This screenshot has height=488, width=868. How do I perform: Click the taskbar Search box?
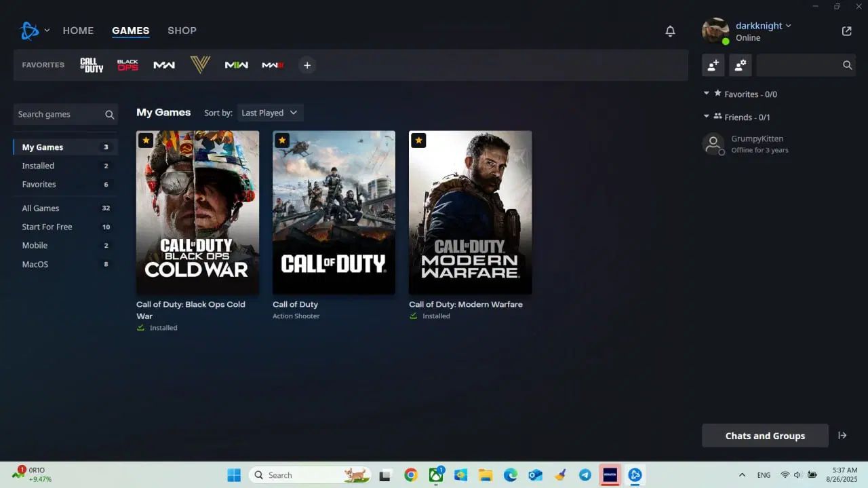click(310, 475)
